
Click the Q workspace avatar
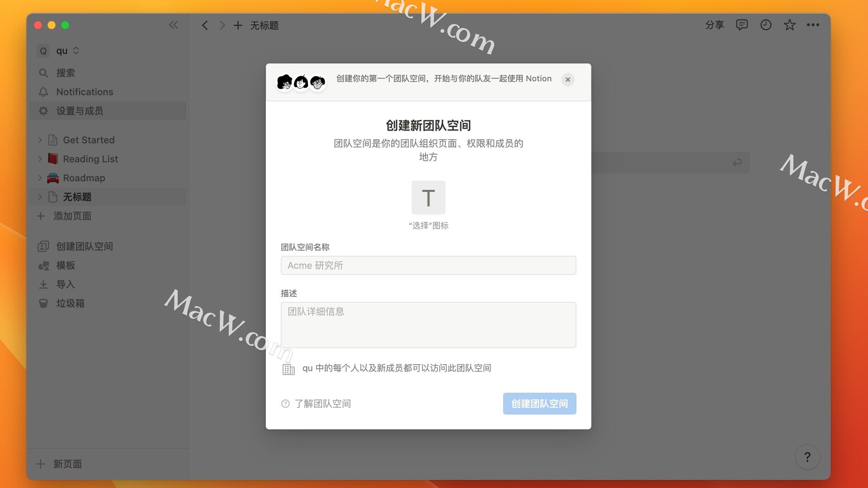coord(43,51)
